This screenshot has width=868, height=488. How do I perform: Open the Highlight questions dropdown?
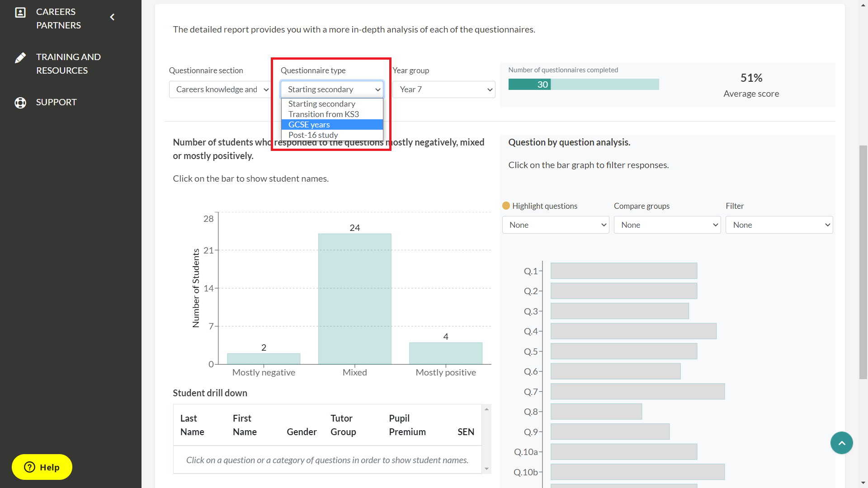(556, 225)
